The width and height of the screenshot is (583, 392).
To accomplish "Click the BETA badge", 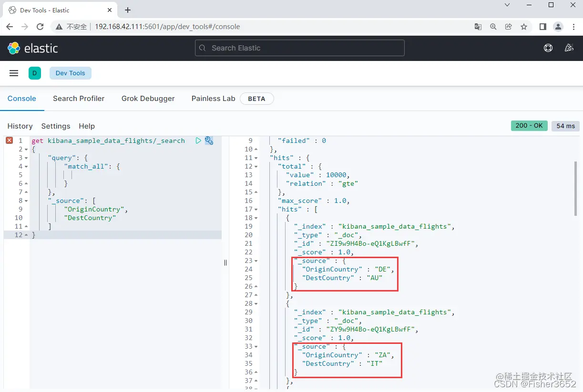I will (256, 99).
